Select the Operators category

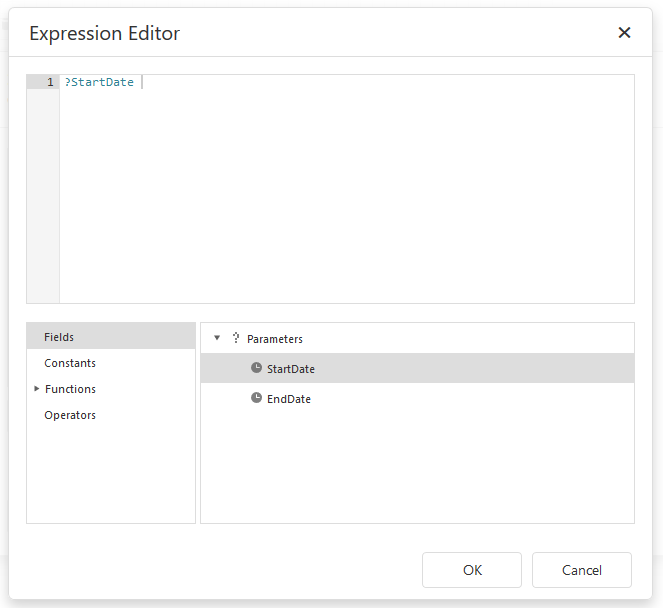[x=111, y=415]
